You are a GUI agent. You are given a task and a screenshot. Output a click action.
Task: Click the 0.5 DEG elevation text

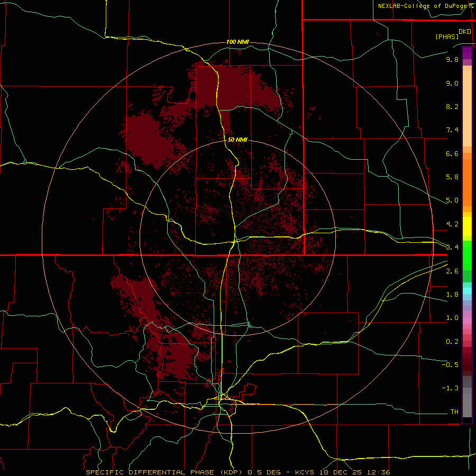(x=264, y=472)
